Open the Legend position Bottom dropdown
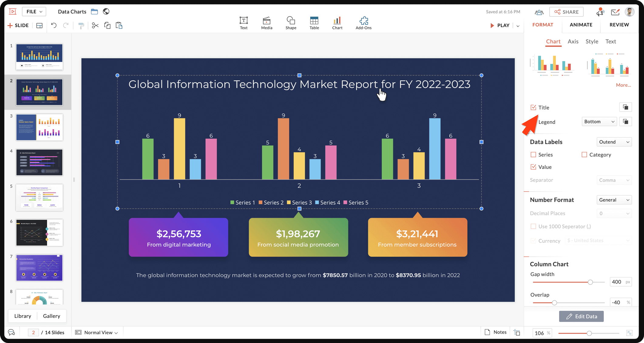The width and height of the screenshot is (644, 343). coord(599,122)
